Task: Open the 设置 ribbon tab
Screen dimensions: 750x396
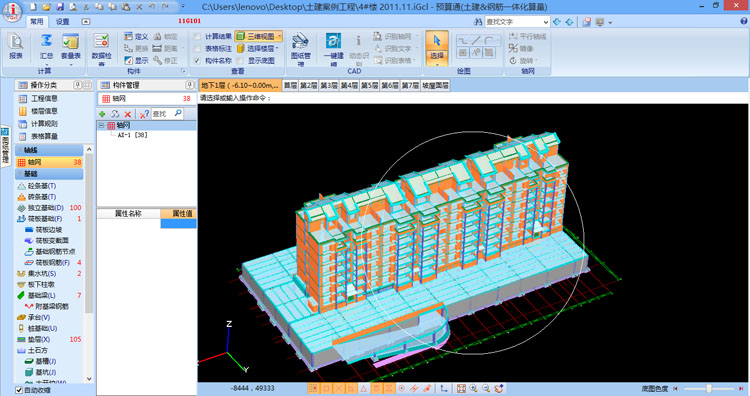Action: pyautogui.click(x=63, y=22)
